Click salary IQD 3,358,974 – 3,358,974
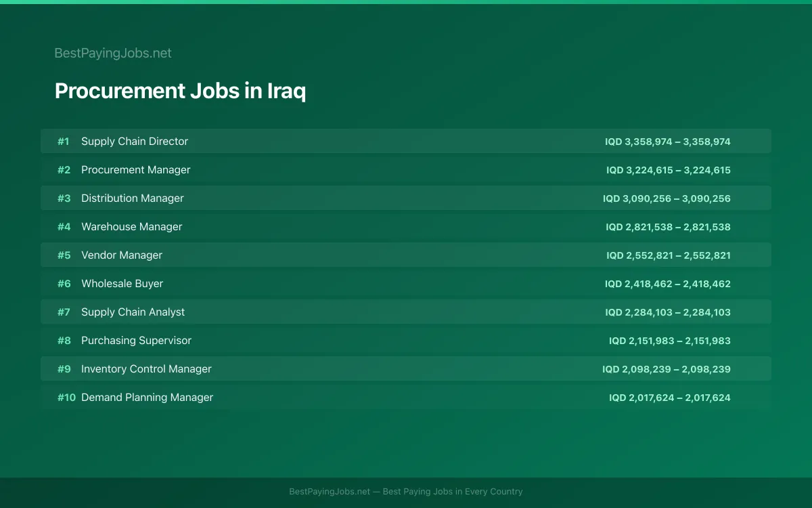Image resolution: width=812 pixels, height=508 pixels. click(x=668, y=142)
